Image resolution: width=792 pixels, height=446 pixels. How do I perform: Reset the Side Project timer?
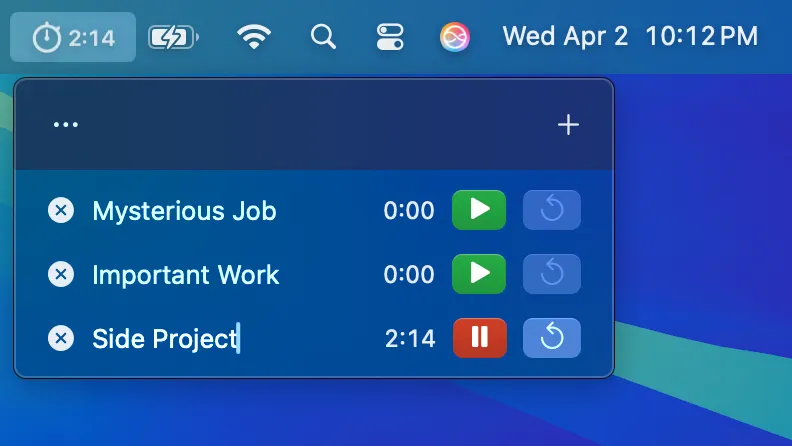552,338
